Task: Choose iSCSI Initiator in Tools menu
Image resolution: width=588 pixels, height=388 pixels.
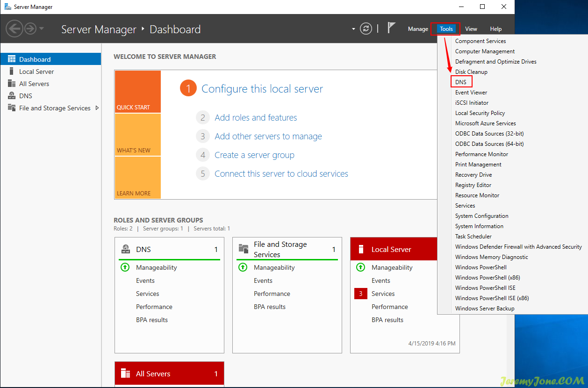Action: tap(472, 103)
